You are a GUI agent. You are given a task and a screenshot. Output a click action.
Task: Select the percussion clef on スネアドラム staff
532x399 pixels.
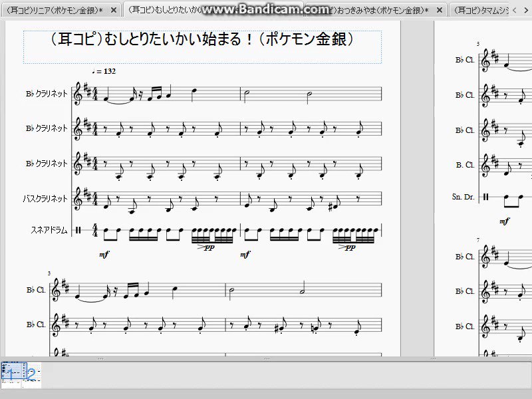point(78,230)
